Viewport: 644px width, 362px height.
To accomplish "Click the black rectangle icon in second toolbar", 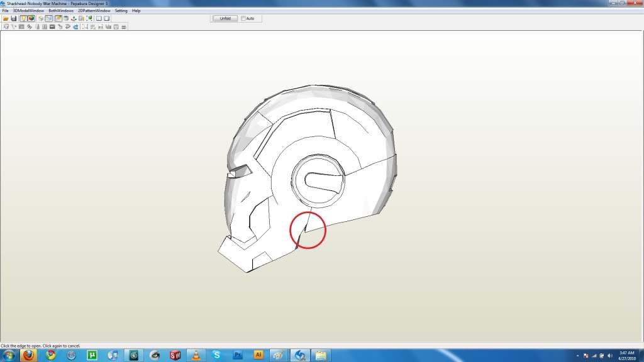I will pyautogui.click(x=52, y=26).
